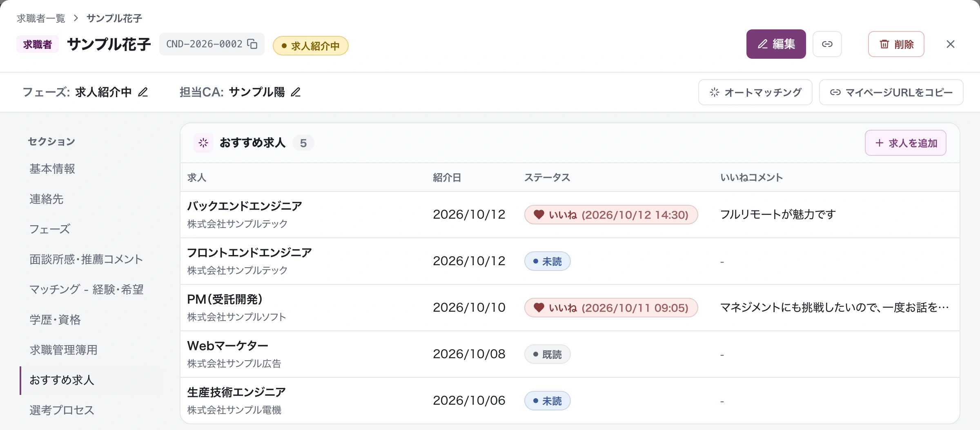The image size is (980, 430).
Task: Click 未読 status for 生産技術エンジニア
Action: tap(547, 401)
